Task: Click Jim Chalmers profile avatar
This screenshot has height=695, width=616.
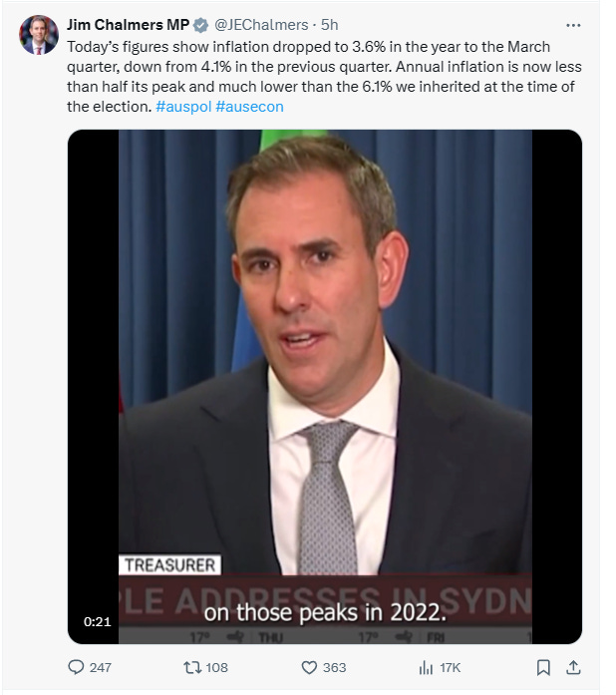Action: click(39, 35)
